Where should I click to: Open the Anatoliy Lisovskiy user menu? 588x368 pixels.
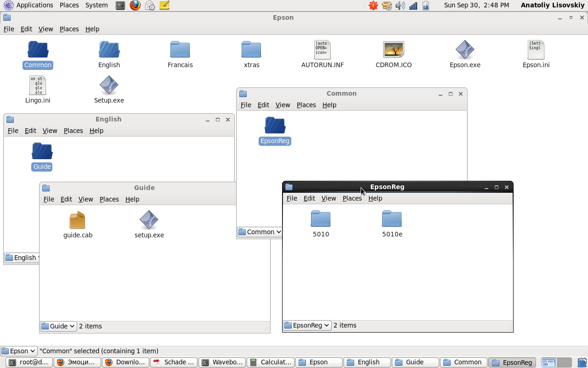tap(554, 5)
